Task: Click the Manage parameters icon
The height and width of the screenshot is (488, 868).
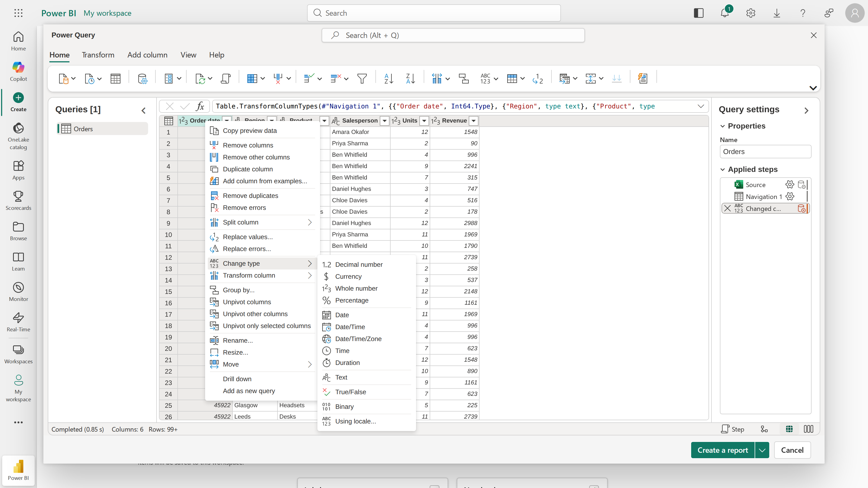Action: (x=168, y=78)
